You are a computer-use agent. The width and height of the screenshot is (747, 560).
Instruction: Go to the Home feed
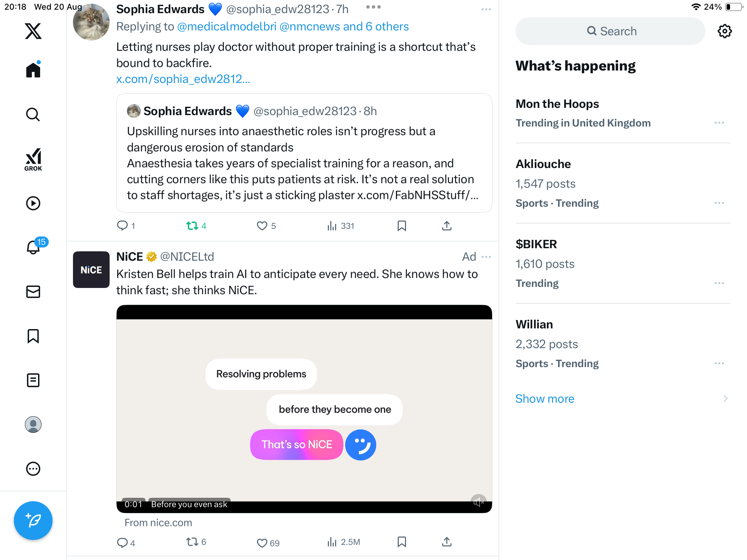coord(33,70)
